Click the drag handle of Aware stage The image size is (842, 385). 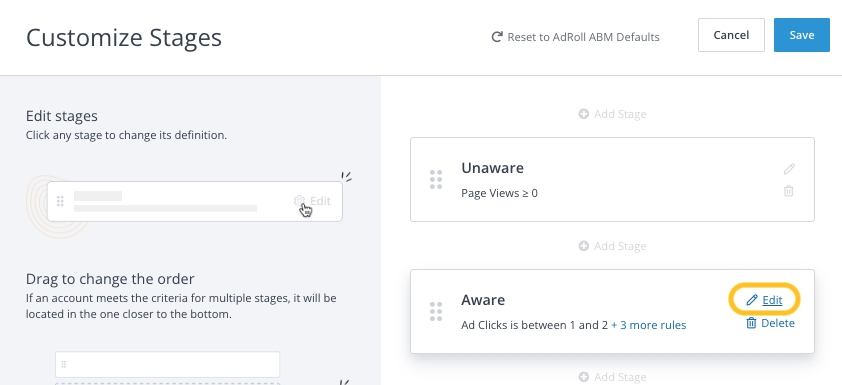coord(436,311)
